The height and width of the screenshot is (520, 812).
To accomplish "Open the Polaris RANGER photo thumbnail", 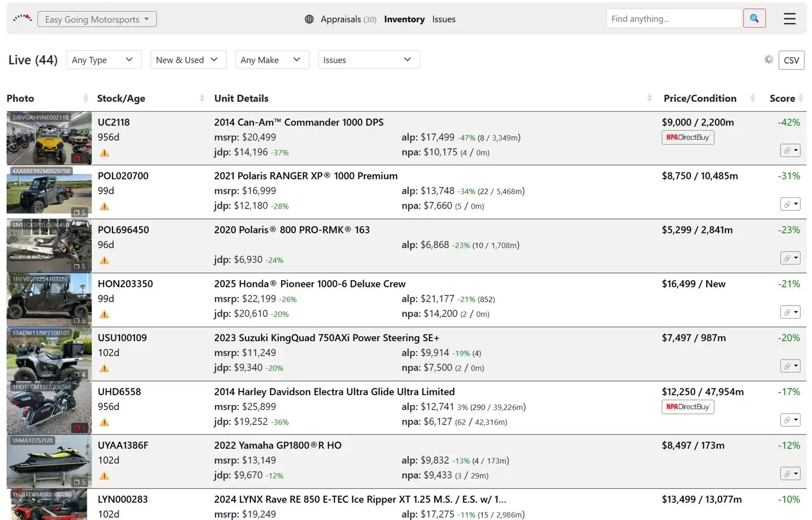I will coord(49,192).
